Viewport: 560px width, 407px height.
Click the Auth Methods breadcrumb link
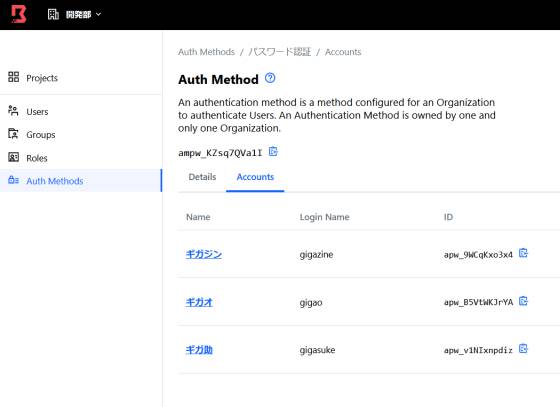(x=206, y=52)
